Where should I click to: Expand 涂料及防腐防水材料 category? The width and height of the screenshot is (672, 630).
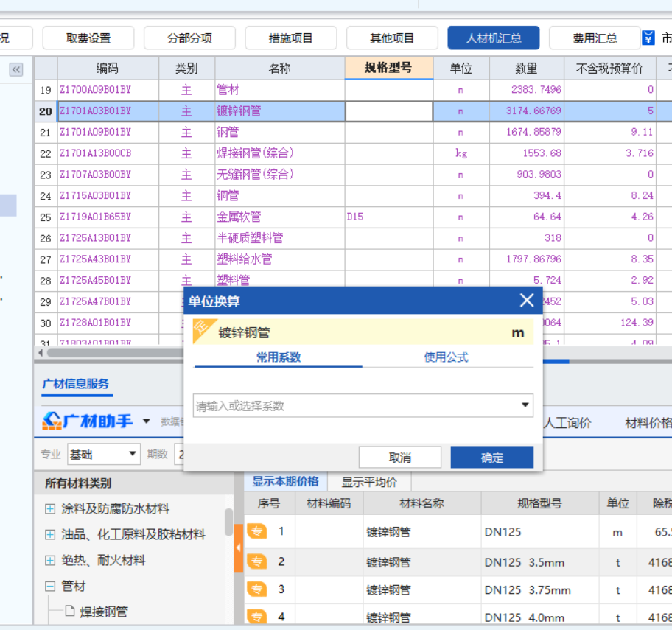tap(50, 508)
